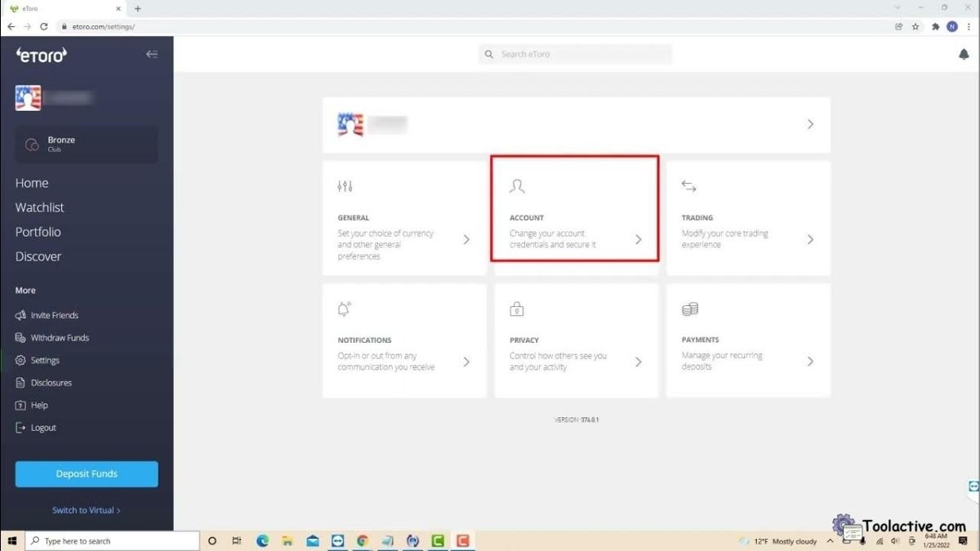Open profile card via right chevron
This screenshot has width=980, height=551.
[x=810, y=124]
